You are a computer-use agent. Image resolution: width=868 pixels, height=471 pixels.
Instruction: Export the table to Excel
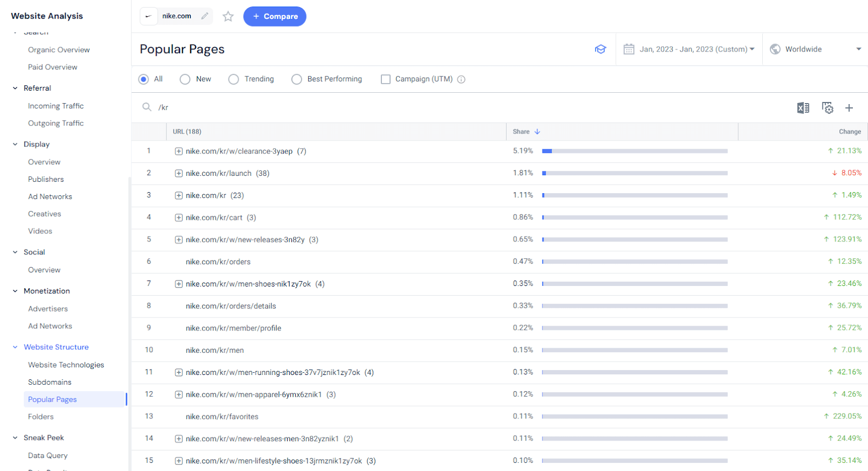click(803, 108)
